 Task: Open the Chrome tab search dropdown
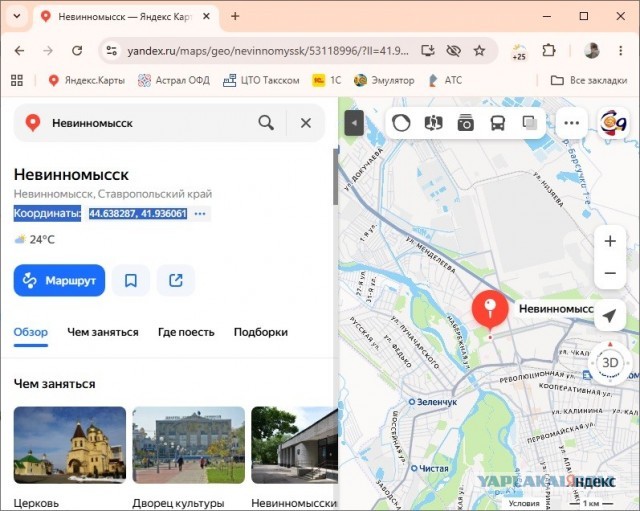pyautogui.click(x=17, y=17)
